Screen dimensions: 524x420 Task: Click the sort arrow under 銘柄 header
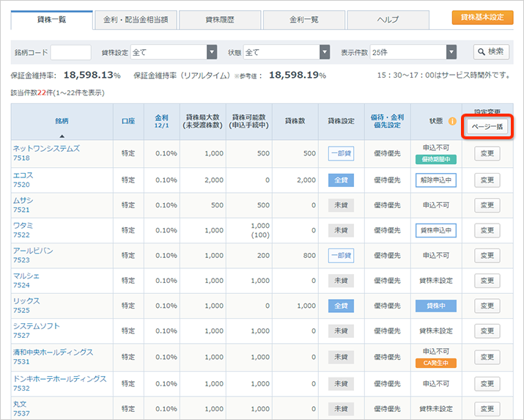coord(62,136)
